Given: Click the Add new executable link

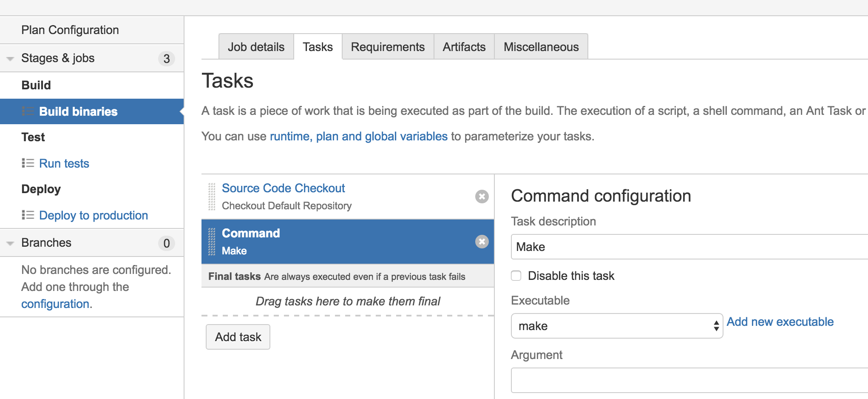Looking at the screenshot, I should 780,322.
